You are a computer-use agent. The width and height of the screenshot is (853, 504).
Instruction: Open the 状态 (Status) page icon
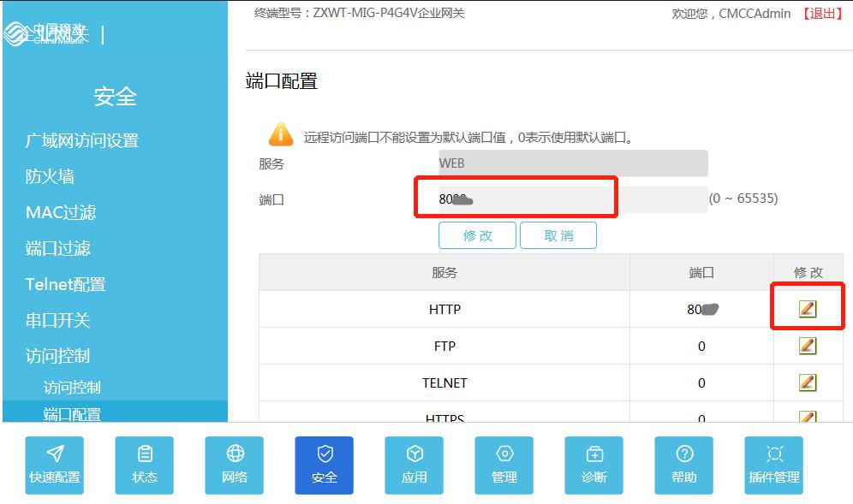click(x=144, y=465)
